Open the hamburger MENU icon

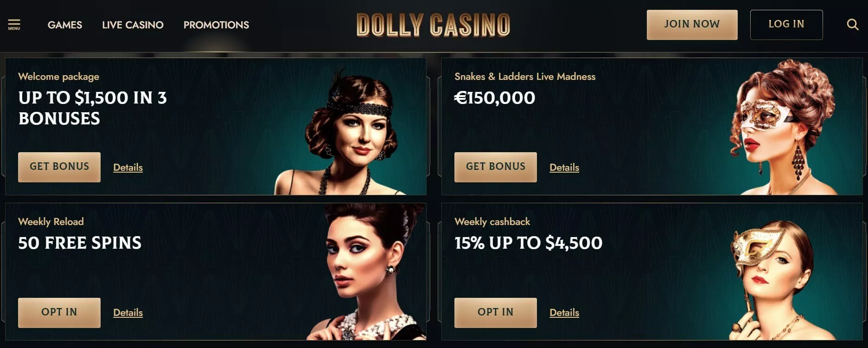(x=14, y=25)
